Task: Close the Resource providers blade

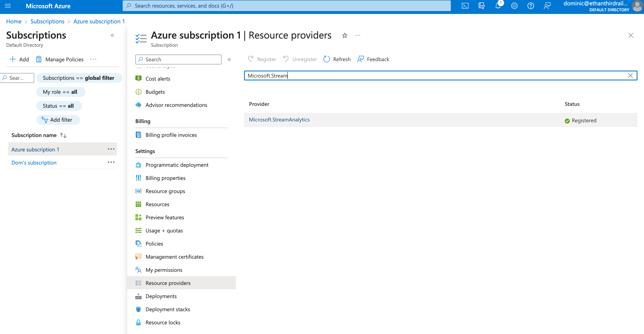Action: [x=630, y=35]
